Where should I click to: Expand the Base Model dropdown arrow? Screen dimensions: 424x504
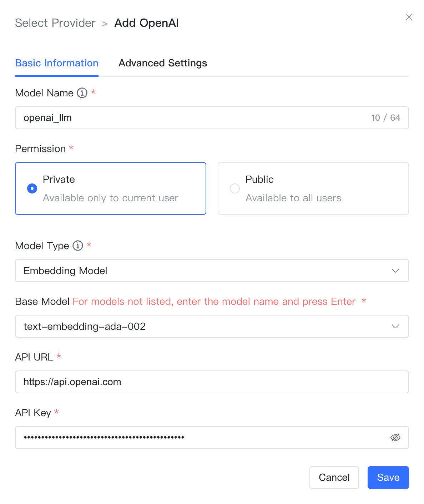[395, 326]
